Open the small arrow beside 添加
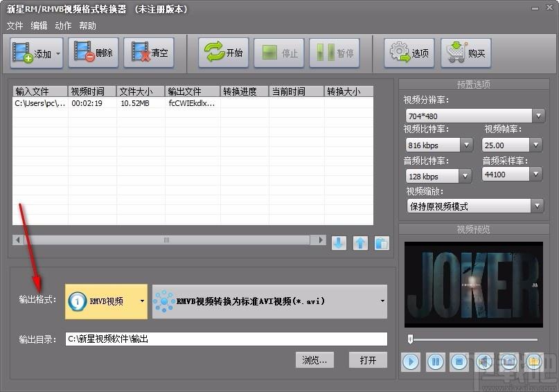Screen dimensions: 559x392 (58, 53)
